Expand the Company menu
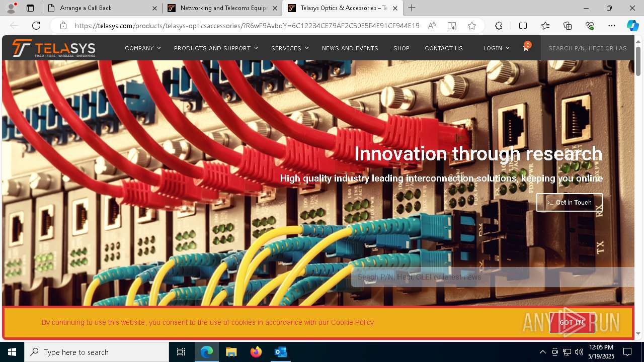The image size is (644, 362). tap(143, 48)
